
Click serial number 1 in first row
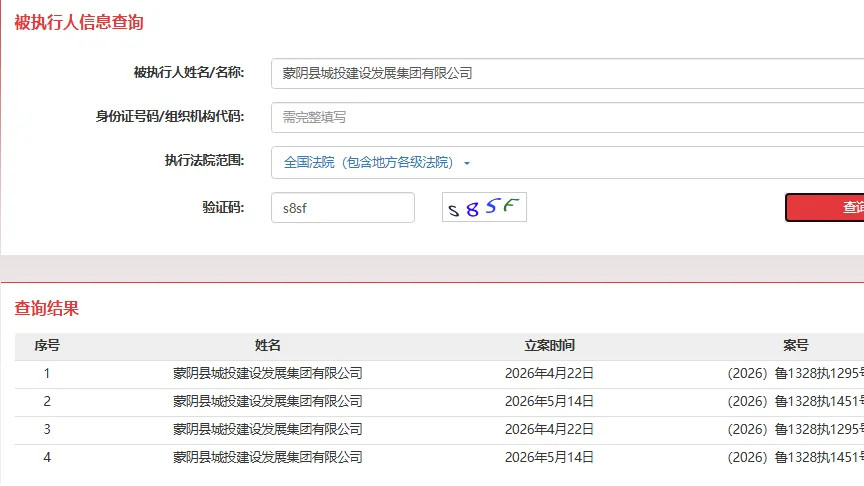point(47,374)
